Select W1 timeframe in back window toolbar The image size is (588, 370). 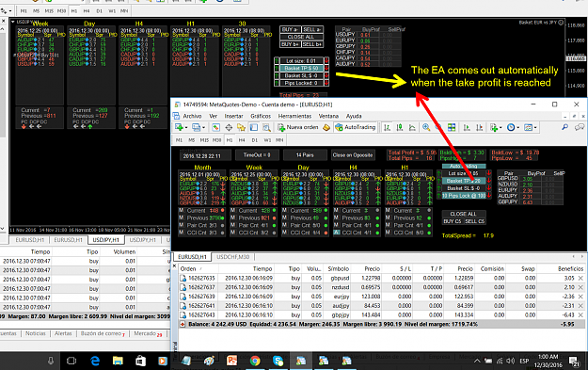pos(112,11)
